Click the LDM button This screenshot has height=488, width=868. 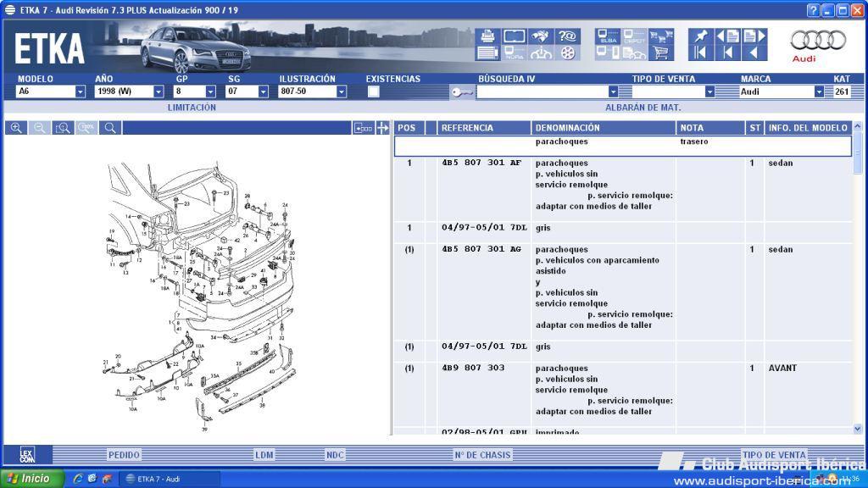[264, 455]
